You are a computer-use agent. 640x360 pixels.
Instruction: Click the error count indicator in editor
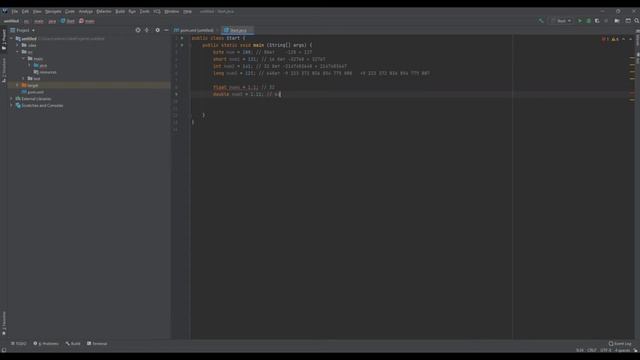[605, 39]
